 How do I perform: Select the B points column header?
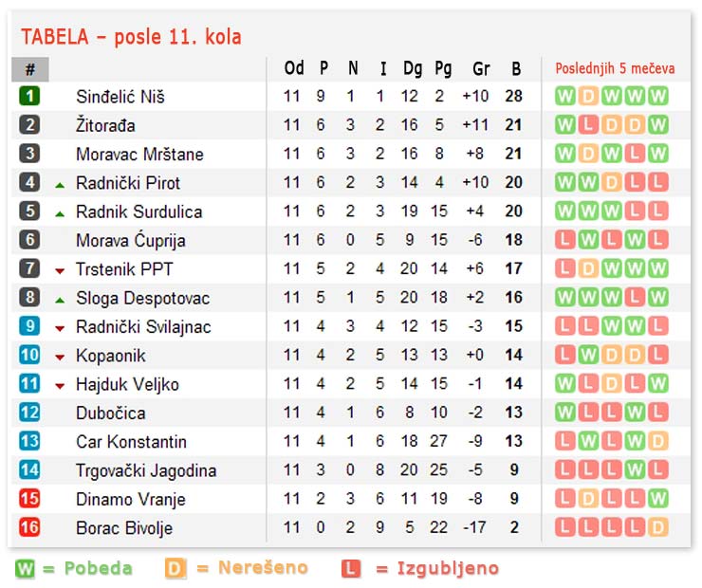coord(516,68)
